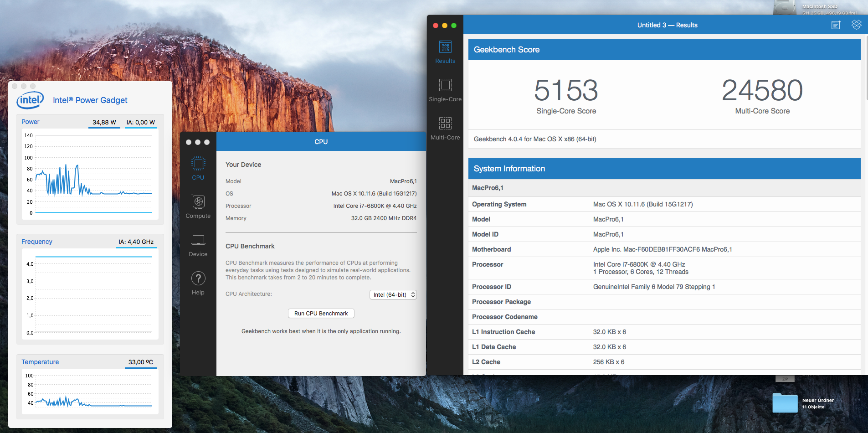
Task: Close the Untitled 3 Results window
Action: (436, 26)
